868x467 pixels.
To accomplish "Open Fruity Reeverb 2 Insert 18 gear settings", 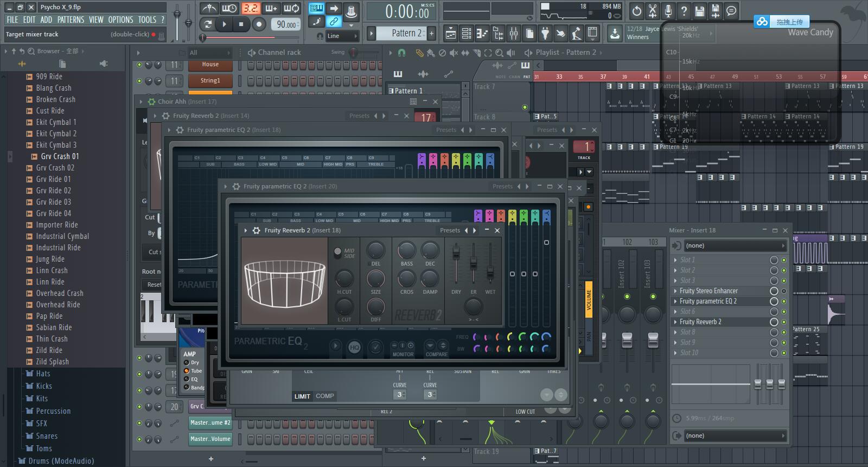I will click(x=256, y=230).
